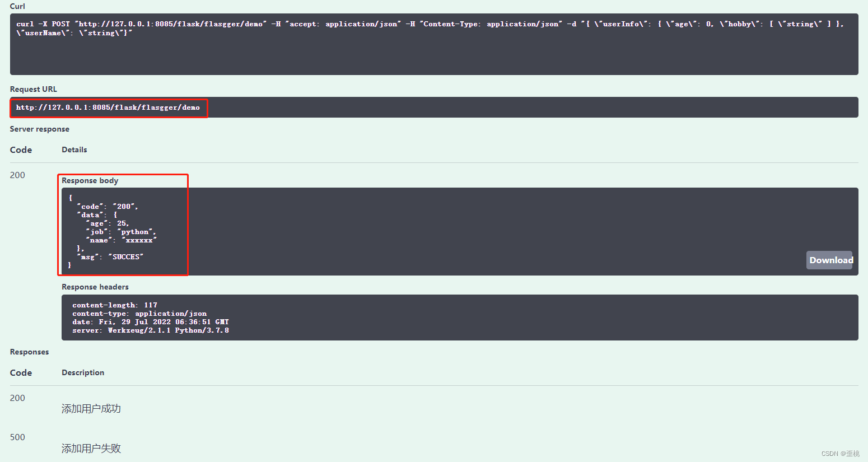Click the "msg": "SUCCES" line
The image size is (868, 462).
(x=110, y=257)
